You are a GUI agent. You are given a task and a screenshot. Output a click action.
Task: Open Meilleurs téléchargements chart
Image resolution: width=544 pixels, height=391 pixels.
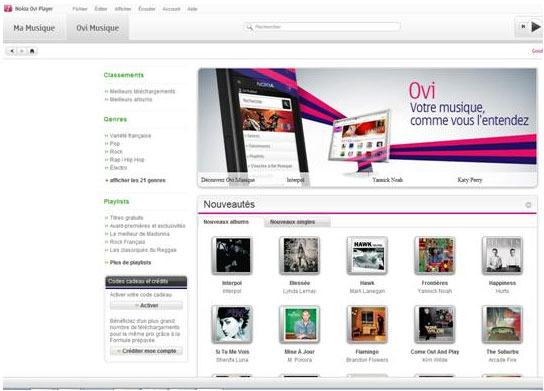(x=142, y=91)
